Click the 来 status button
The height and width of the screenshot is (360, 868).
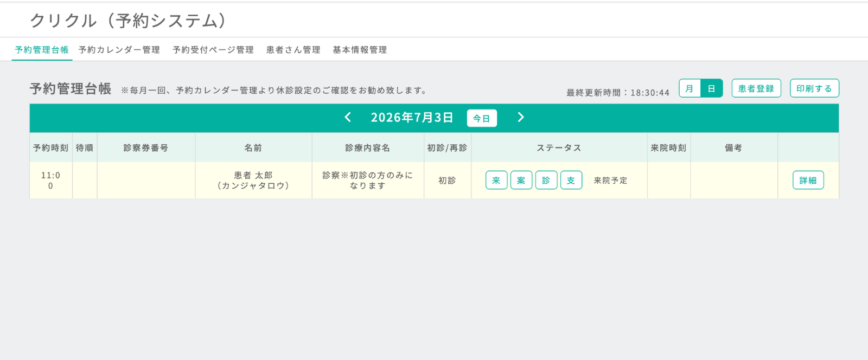pos(496,180)
